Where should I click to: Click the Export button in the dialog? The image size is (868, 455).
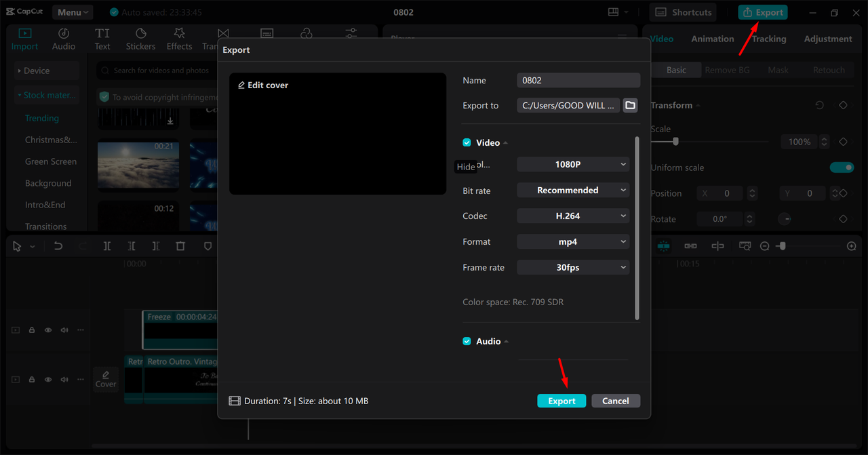click(x=561, y=401)
